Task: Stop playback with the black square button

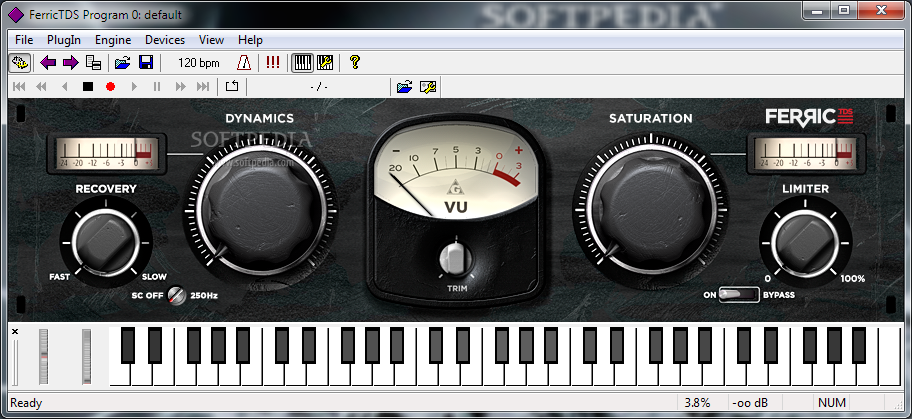Action: [x=88, y=87]
